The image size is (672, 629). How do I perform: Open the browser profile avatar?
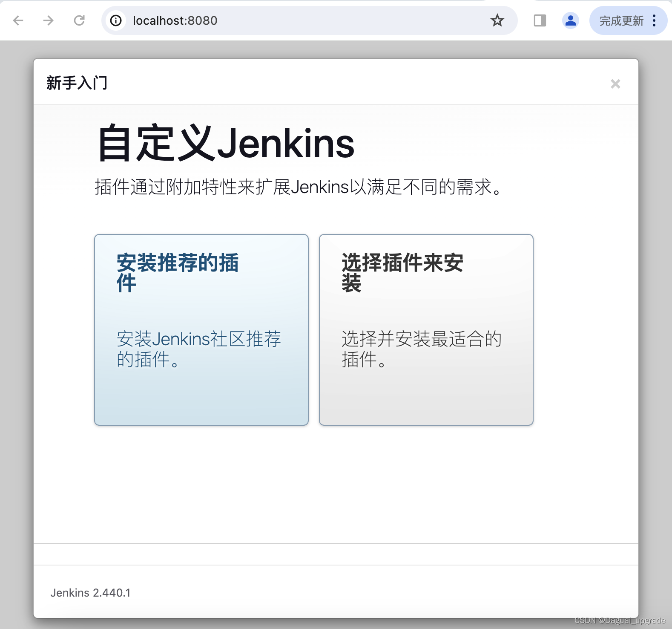coord(570,20)
